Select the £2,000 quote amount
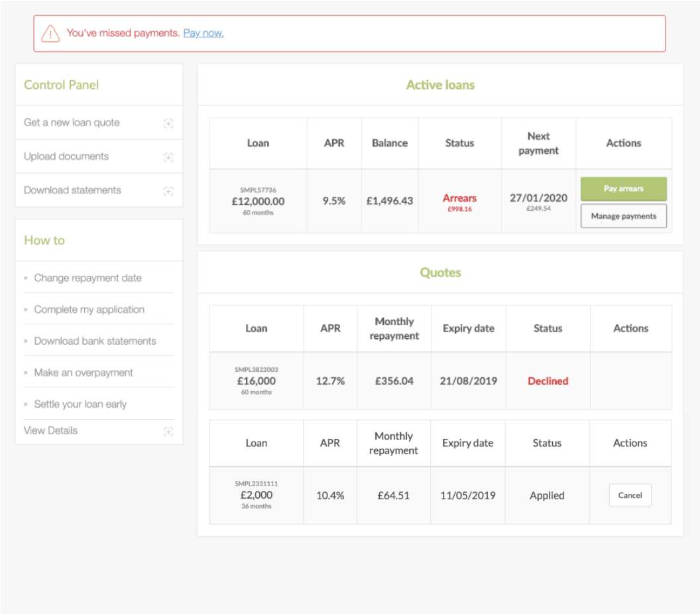Screen dimensions: 700x614 257,495
